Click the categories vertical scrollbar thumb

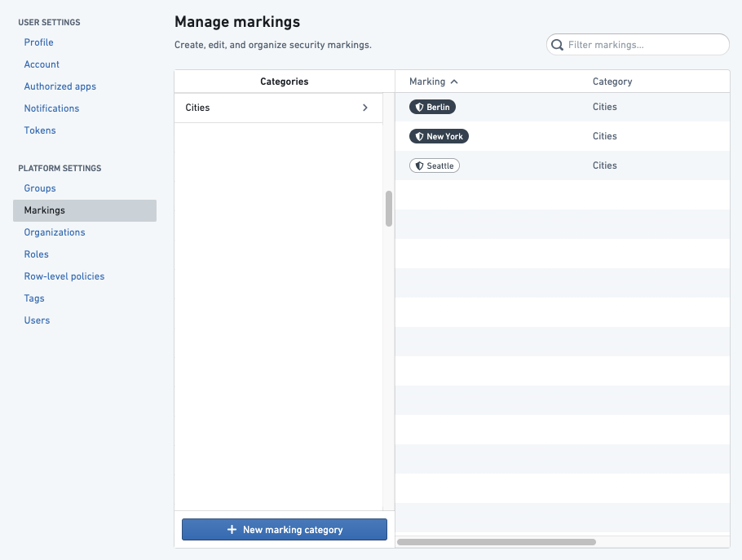coord(389,209)
